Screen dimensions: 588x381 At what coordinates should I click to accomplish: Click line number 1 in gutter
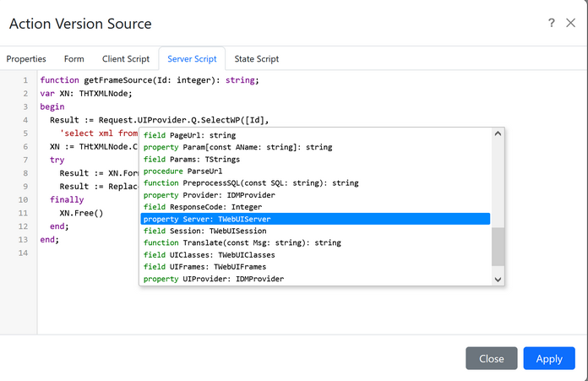pos(25,80)
